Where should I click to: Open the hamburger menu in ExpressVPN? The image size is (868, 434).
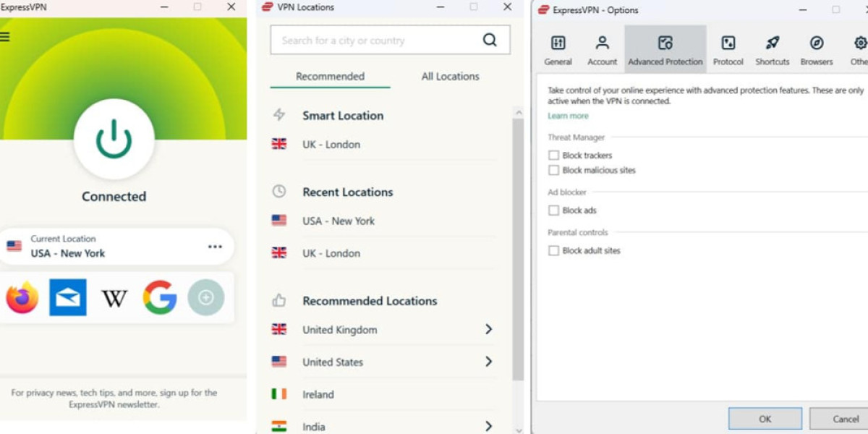5,37
